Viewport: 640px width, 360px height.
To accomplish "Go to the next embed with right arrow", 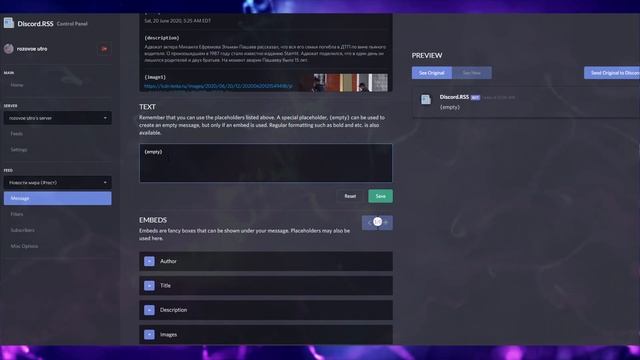I will coord(386,223).
